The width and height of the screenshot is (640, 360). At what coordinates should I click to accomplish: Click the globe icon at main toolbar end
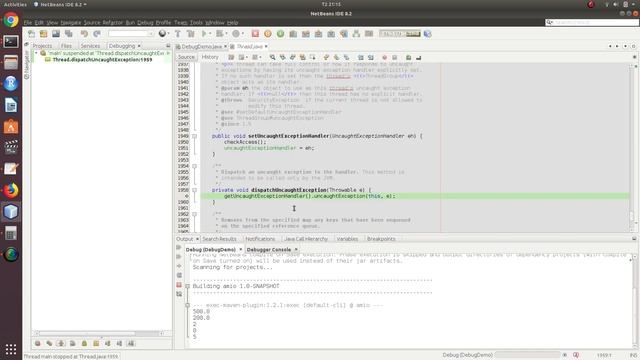427,34
